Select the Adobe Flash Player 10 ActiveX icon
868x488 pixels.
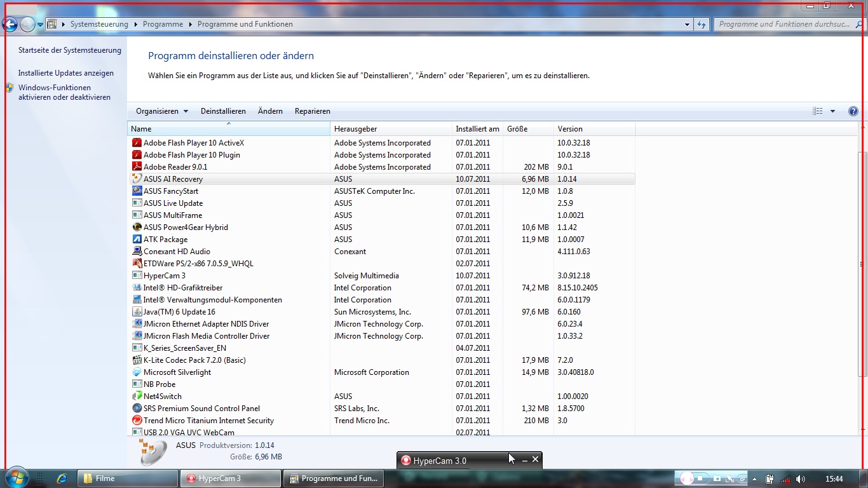point(137,143)
